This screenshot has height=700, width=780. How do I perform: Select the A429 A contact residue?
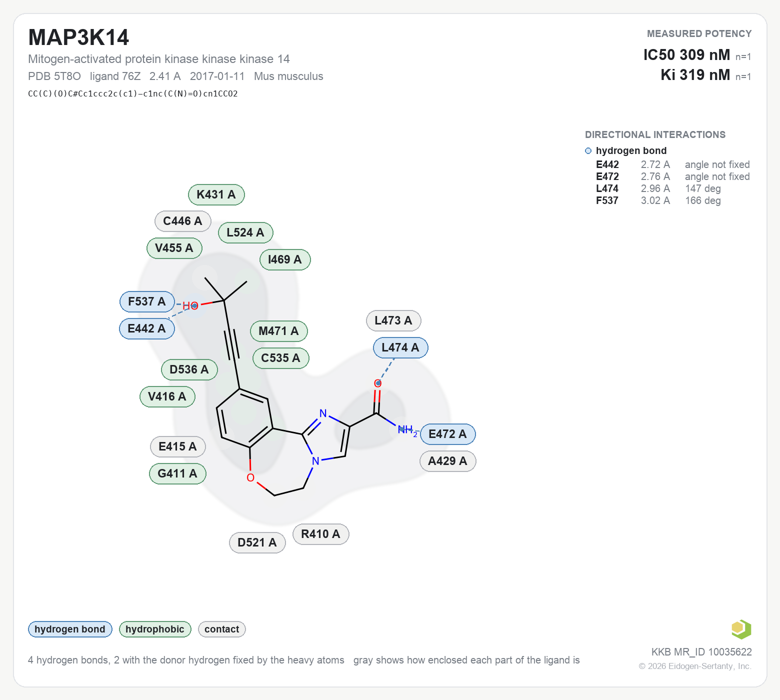447,461
